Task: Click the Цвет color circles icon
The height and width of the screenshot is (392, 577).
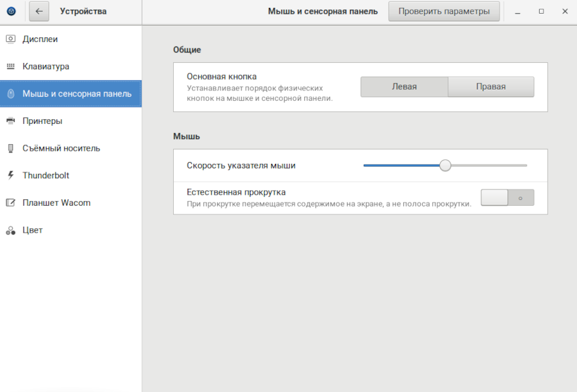Action: pyautogui.click(x=10, y=231)
